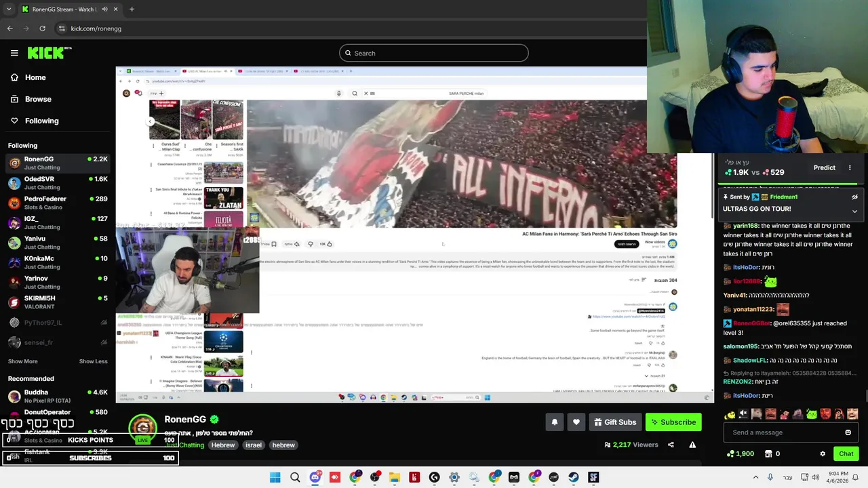Focus the Kick search box

pyautogui.click(x=434, y=53)
